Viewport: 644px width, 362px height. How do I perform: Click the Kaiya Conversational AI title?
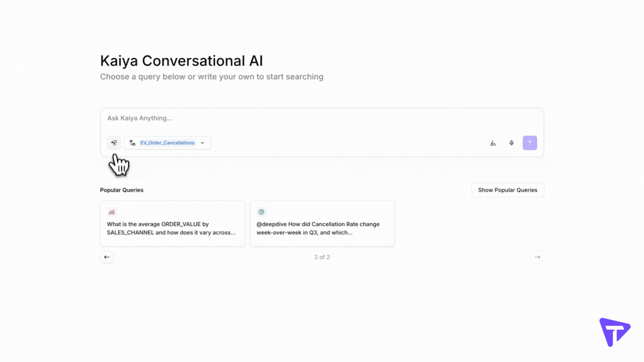[x=181, y=61]
